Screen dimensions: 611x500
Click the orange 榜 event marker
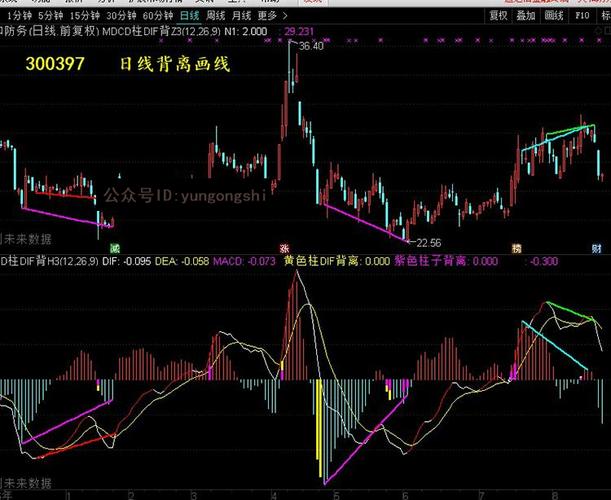[517, 248]
